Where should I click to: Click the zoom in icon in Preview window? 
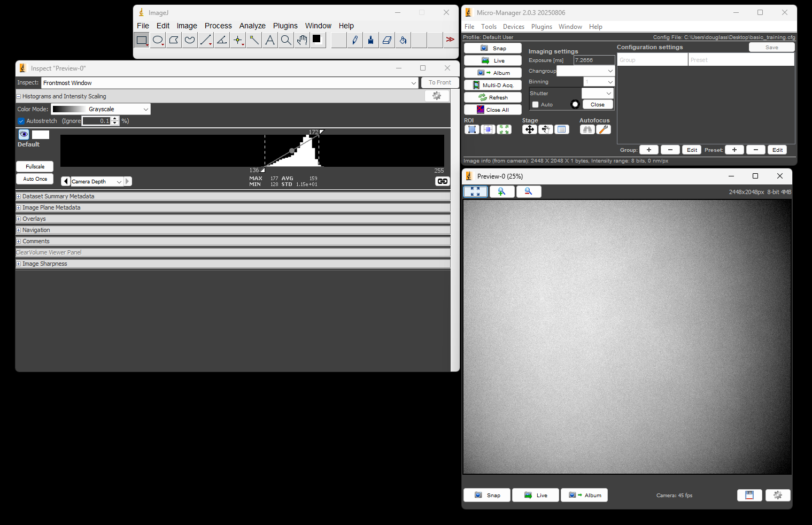point(501,191)
